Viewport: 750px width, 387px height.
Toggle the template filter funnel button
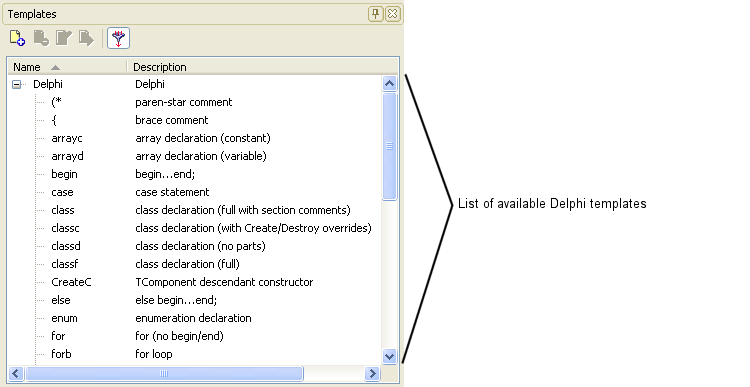pos(119,38)
